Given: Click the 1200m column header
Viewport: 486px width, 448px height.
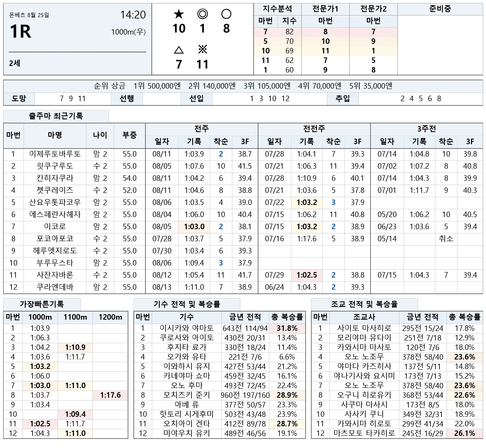Looking at the screenshot, I should [111, 317].
